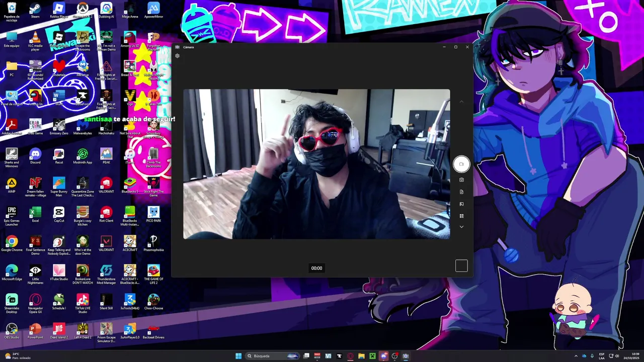Launch Dead Island 2 shortcut
The width and height of the screenshot is (644, 362).
(59, 331)
